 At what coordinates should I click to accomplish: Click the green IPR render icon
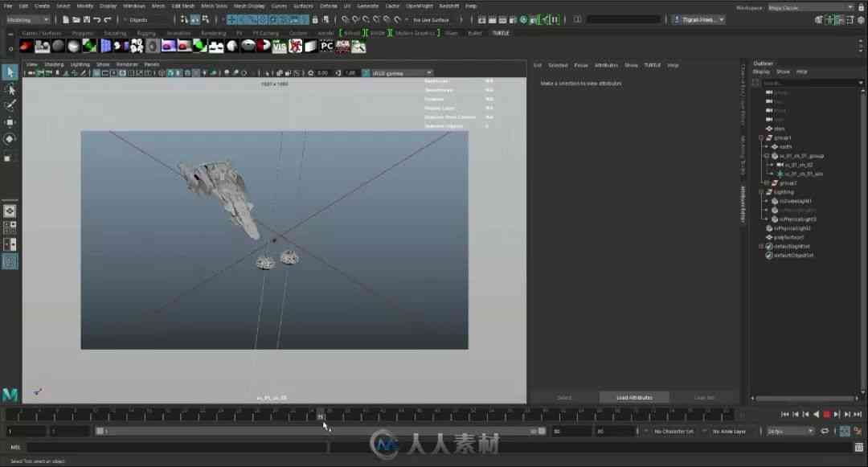pos(523,20)
